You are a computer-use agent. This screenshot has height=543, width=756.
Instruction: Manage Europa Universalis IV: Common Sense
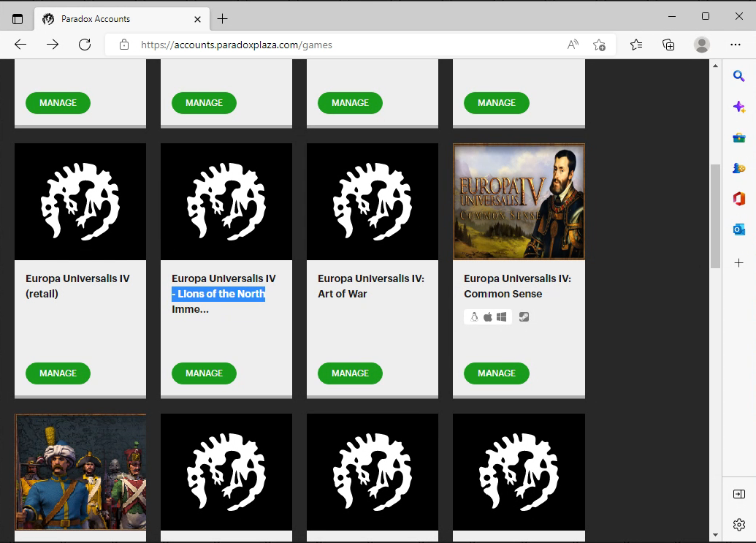click(497, 373)
